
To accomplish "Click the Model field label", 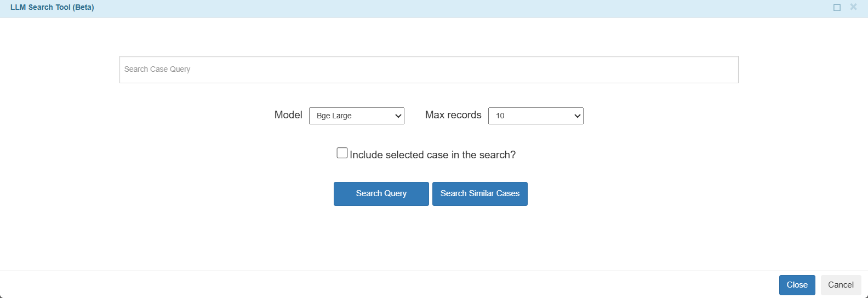I will (288, 115).
